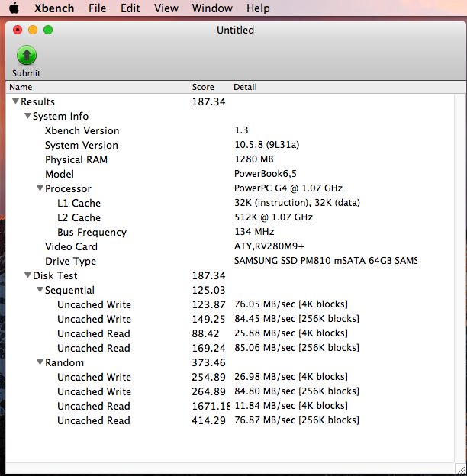Zoom window using the green button

point(48,30)
